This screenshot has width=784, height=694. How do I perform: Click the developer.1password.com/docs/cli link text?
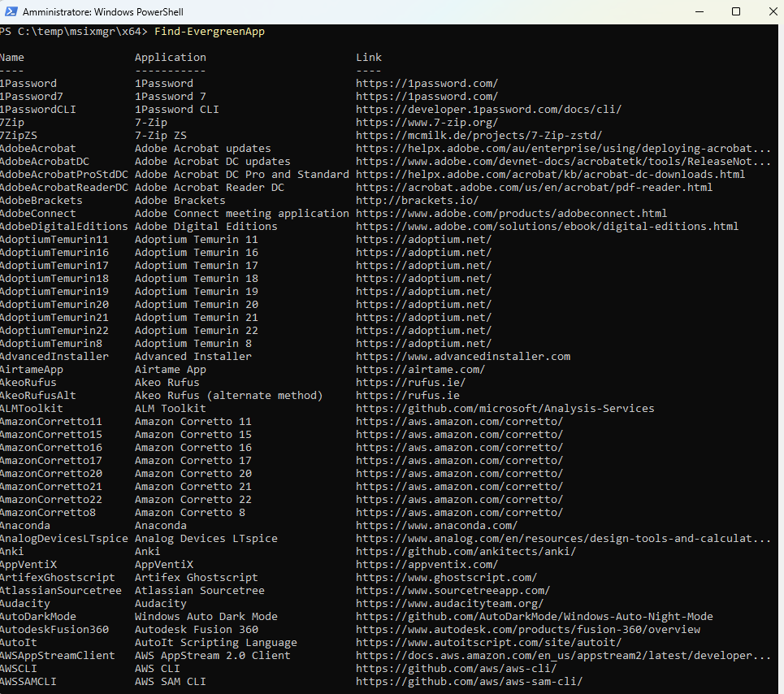tap(489, 110)
